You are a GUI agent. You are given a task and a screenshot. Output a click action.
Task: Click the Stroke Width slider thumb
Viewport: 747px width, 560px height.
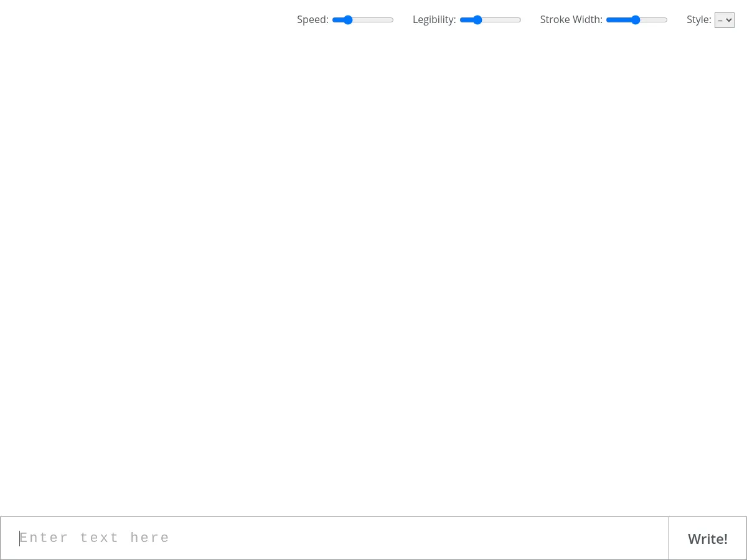pyautogui.click(x=635, y=20)
